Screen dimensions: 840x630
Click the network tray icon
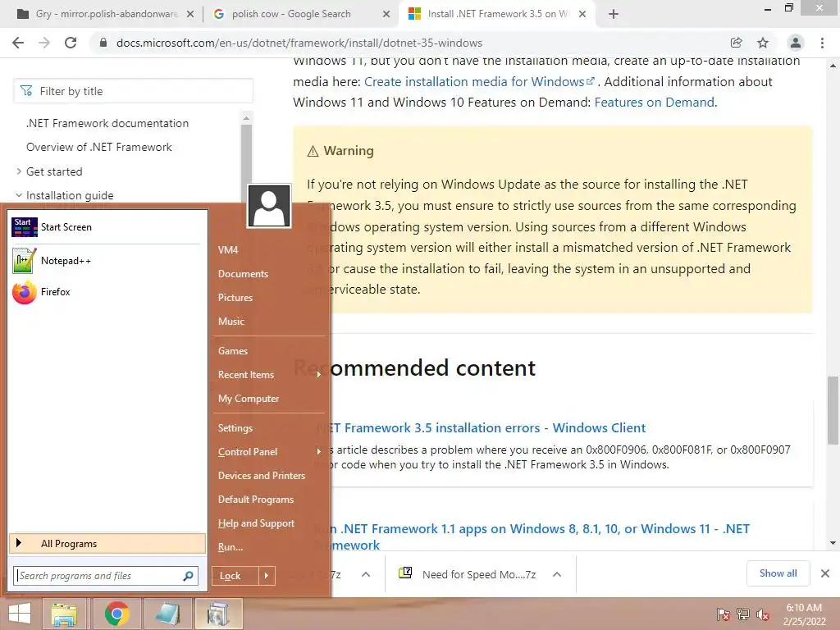[743, 614]
